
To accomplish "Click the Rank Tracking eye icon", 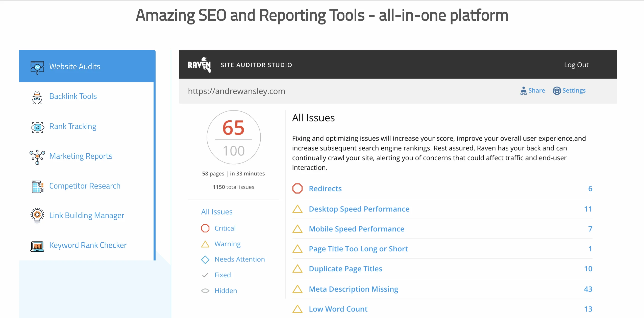I will [37, 126].
